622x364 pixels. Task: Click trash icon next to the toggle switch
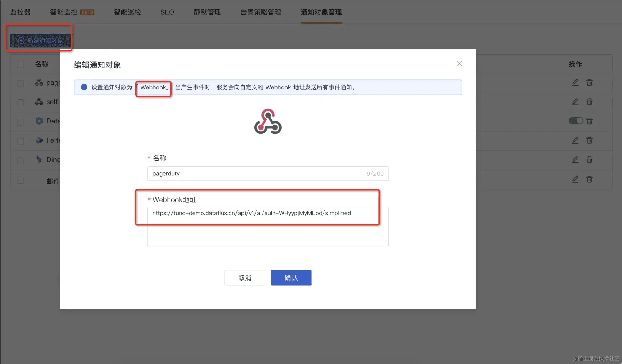(x=589, y=121)
